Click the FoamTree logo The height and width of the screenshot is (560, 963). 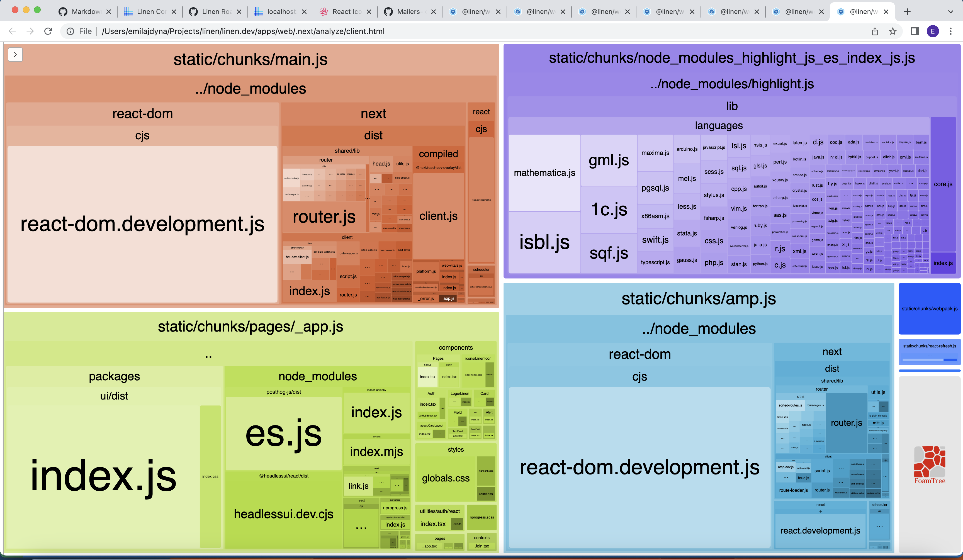pyautogui.click(x=929, y=464)
